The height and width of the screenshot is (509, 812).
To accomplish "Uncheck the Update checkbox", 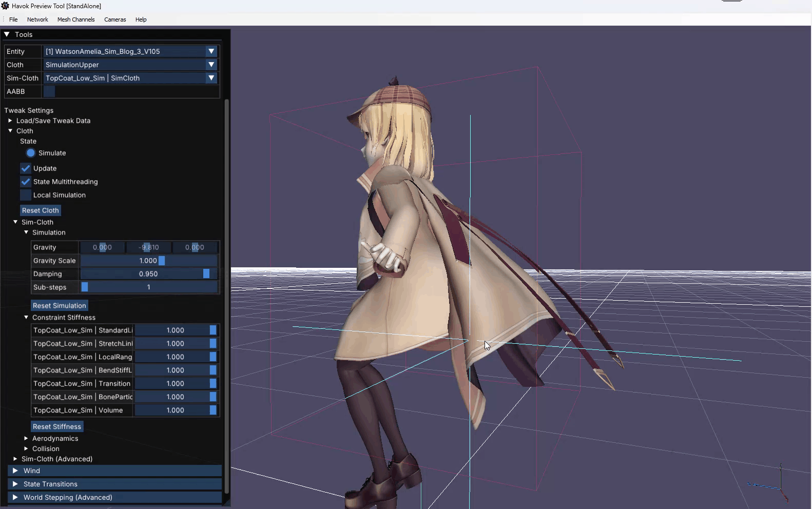I will [x=26, y=168].
